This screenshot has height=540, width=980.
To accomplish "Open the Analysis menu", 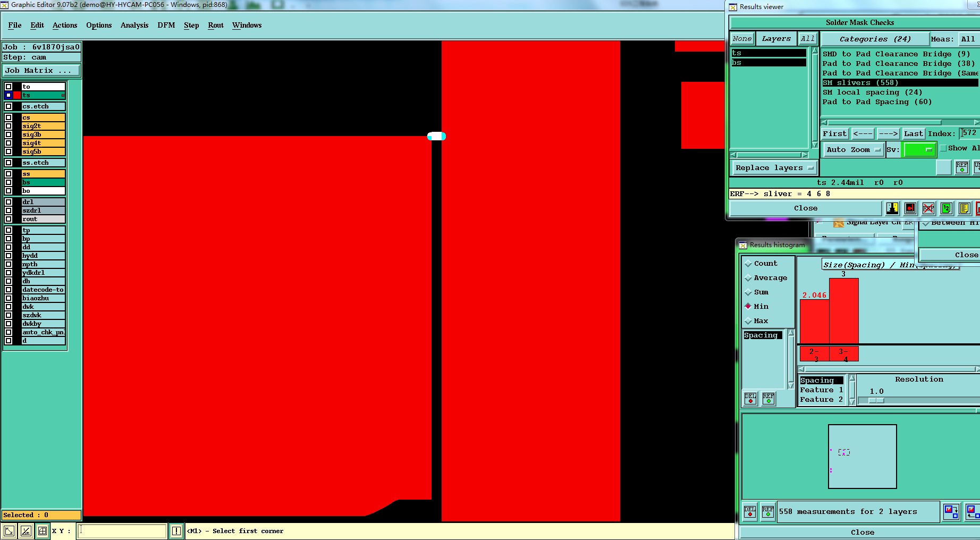I will (134, 25).
